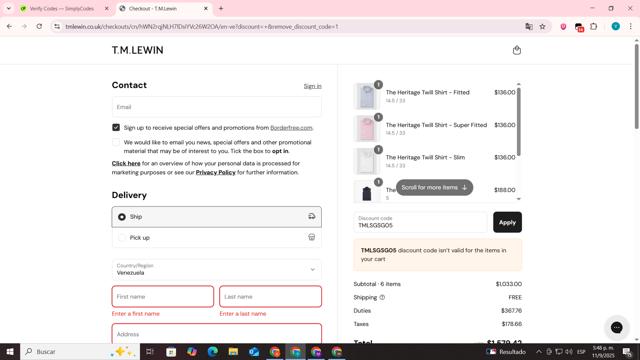Open the Country/Region dropdown
The image size is (640, 360).
point(216,269)
